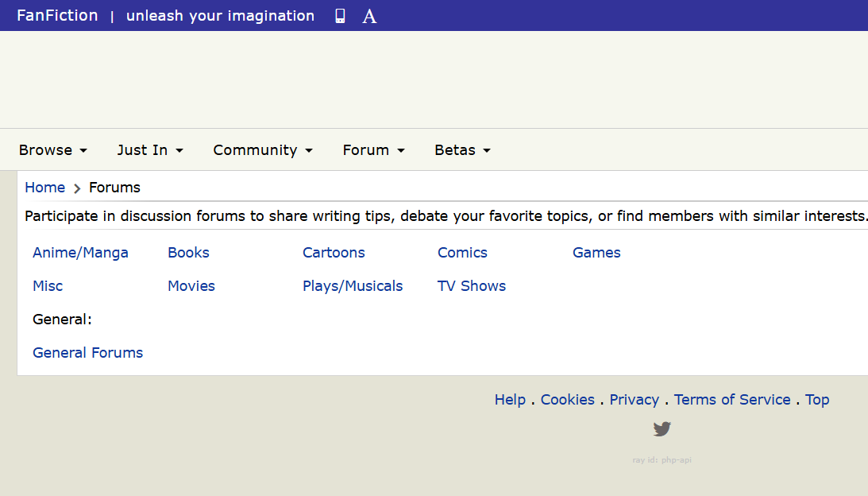Image resolution: width=868 pixels, height=496 pixels.
Task: Open the Misc forums category
Action: coord(48,286)
